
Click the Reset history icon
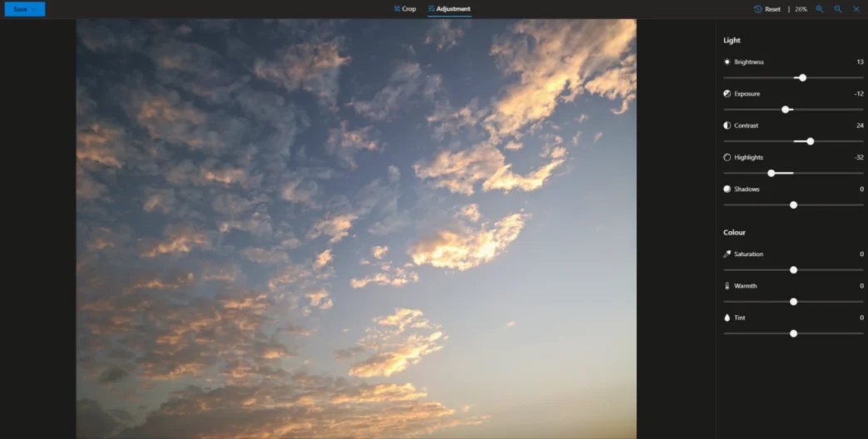(758, 9)
